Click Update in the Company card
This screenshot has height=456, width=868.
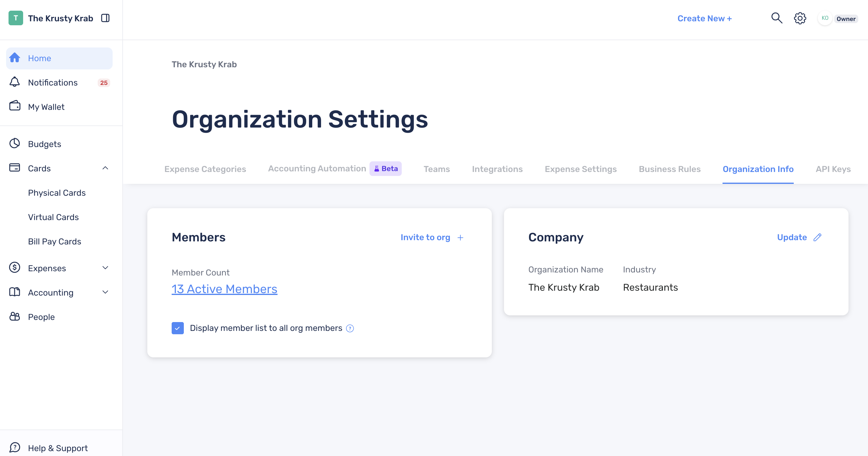coord(792,237)
